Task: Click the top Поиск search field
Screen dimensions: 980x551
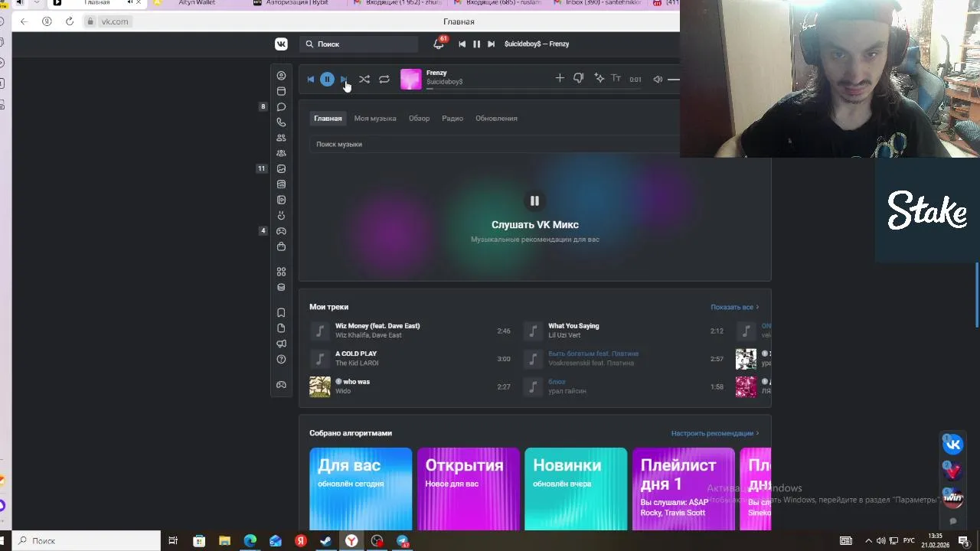Action: pyautogui.click(x=358, y=44)
